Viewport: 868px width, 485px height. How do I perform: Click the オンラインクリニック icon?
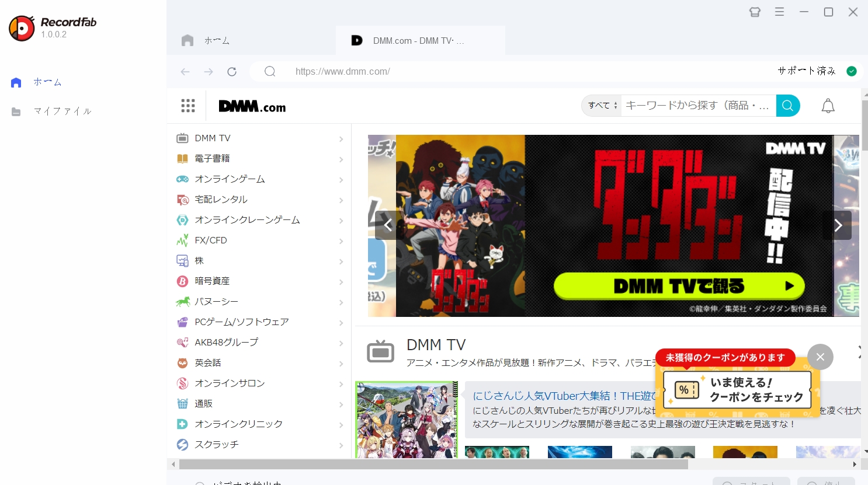point(182,424)
